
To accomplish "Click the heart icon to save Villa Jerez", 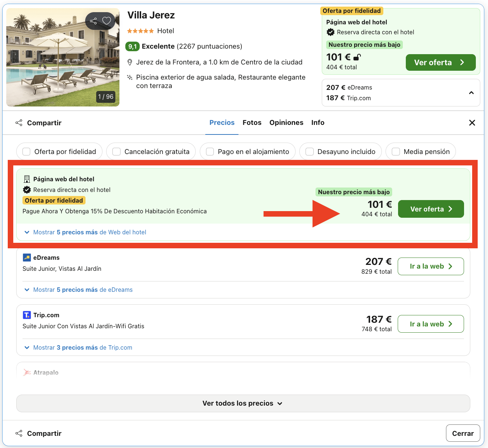I will tap(107, 21).
